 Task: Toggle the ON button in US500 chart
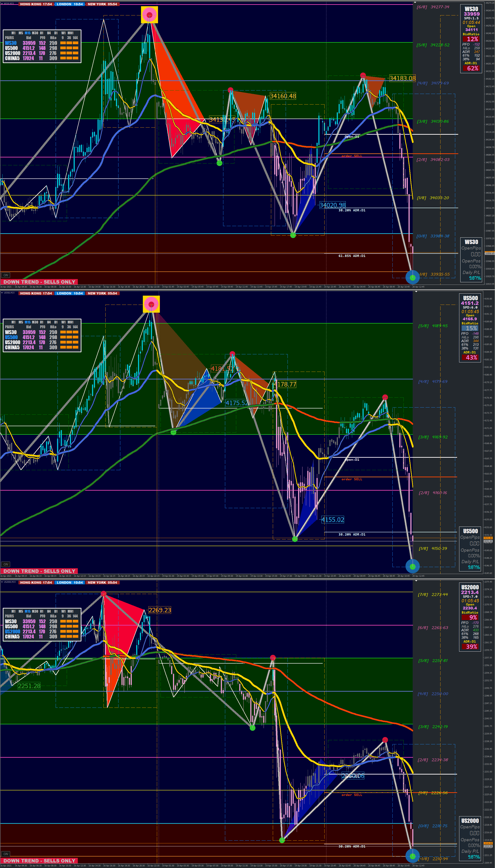click(6, 564)
